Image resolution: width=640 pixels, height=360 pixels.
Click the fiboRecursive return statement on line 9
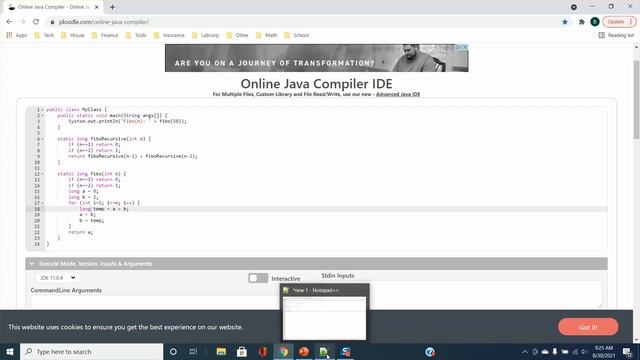133,156
